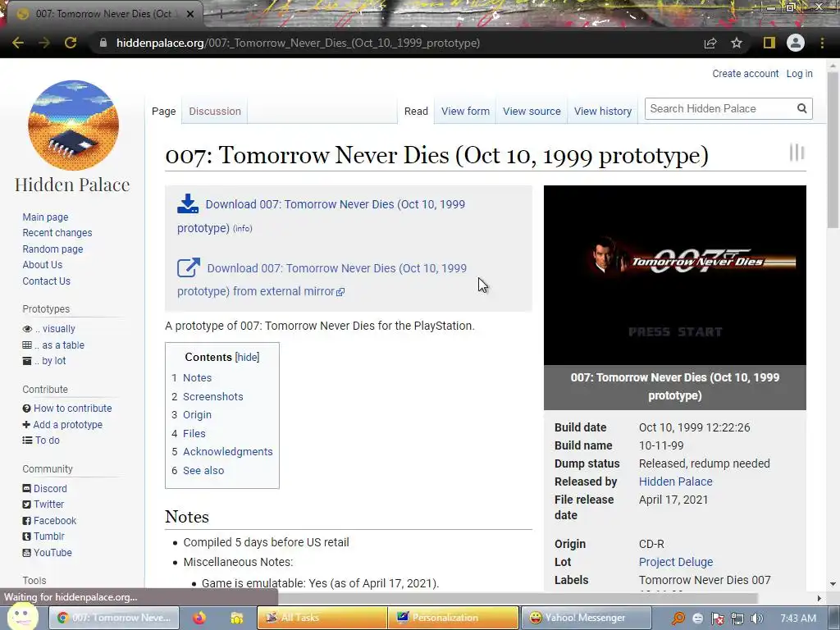Screen dimensions: 840x630
Task: View prototypes visually link
Action: (58, 329)
